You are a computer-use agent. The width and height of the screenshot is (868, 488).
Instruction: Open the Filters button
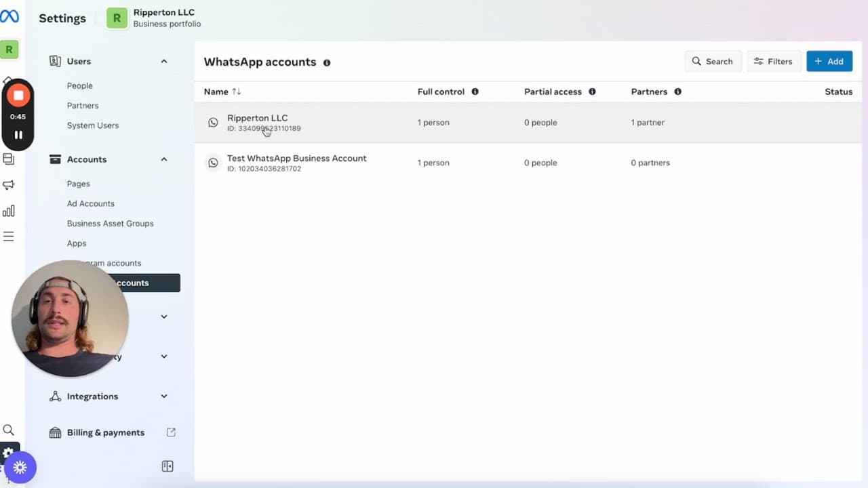click(774, 62)
